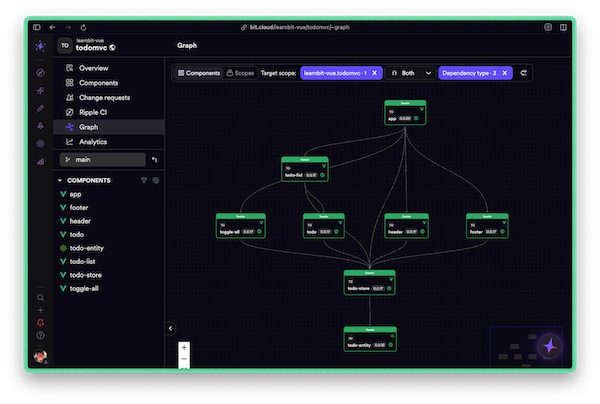Click the todomvc scope name link
Screen dimensions: 600x404
coord(91,48)
